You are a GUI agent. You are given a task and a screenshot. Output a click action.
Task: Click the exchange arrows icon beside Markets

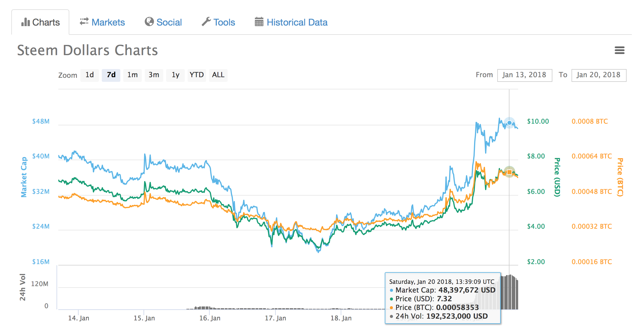(x=84, y=21)
